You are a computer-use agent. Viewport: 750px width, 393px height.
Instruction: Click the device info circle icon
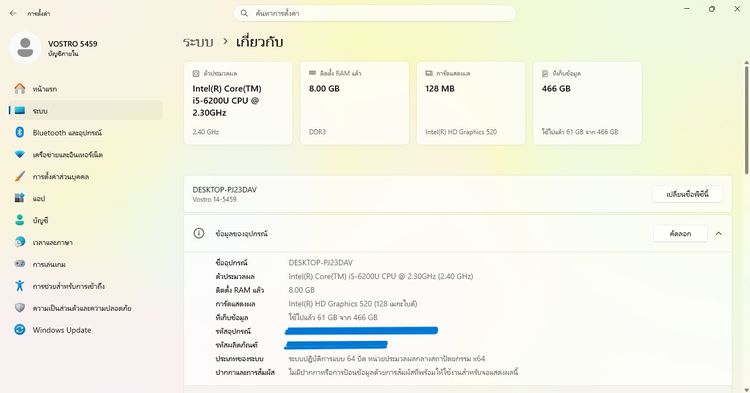(199, 233)
